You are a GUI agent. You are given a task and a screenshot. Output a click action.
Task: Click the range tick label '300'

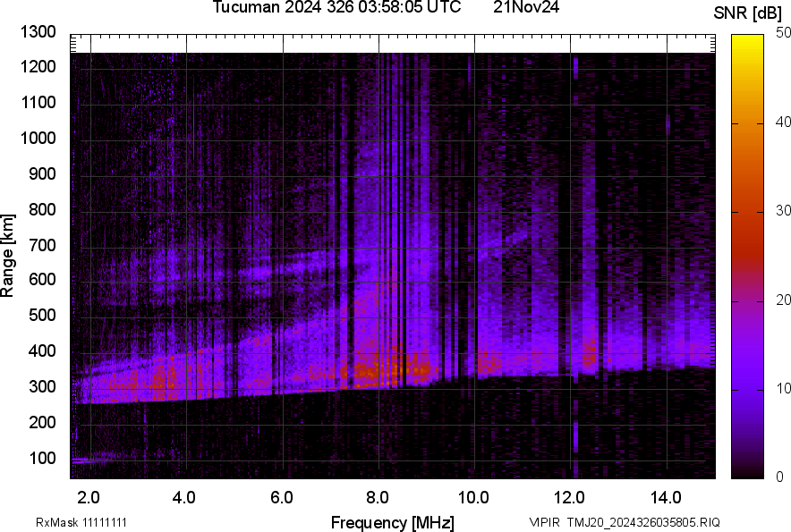(x=42, y=387)
